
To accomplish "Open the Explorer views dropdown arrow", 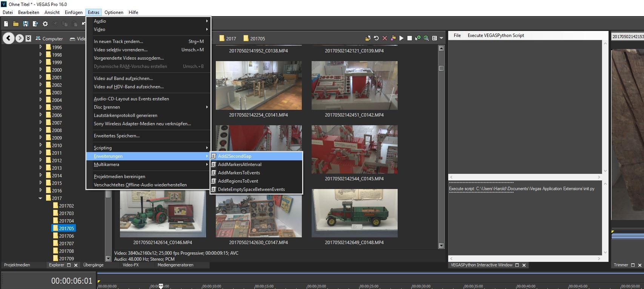I will coord(441,38).
